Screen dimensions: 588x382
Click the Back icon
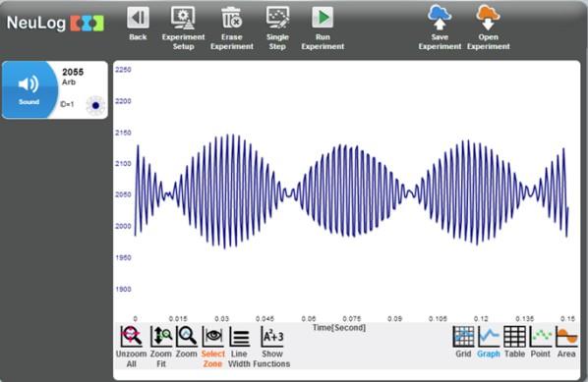(138, 18)
